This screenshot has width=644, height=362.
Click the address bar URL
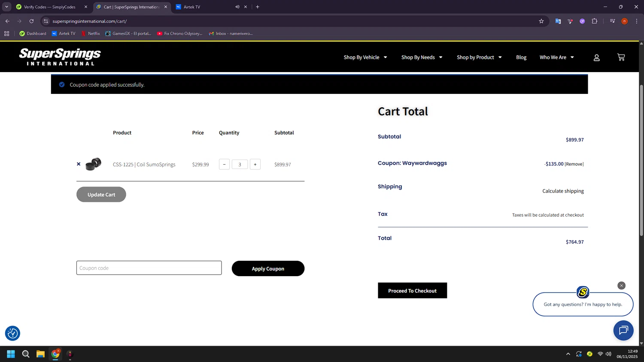pyautogui.click(x=90, y=21)
